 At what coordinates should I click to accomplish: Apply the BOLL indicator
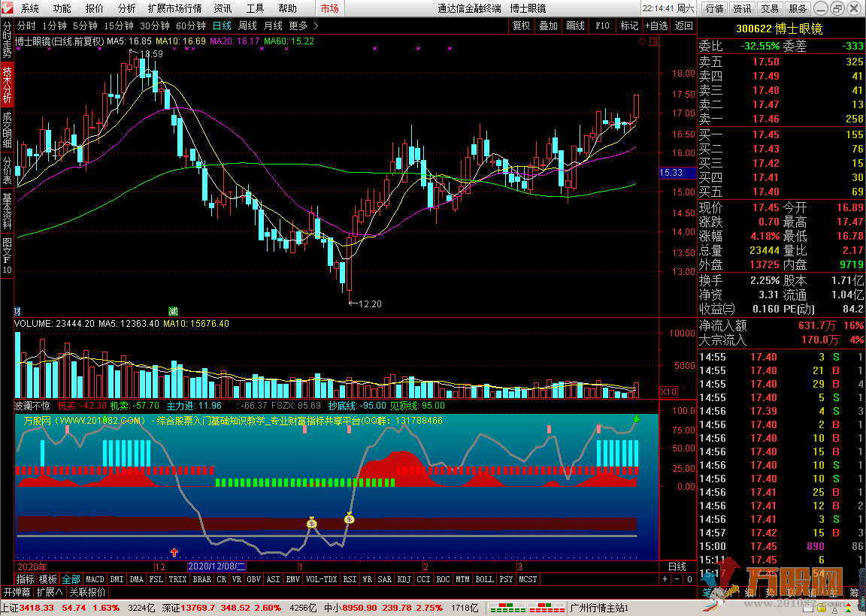pos(484,580)
